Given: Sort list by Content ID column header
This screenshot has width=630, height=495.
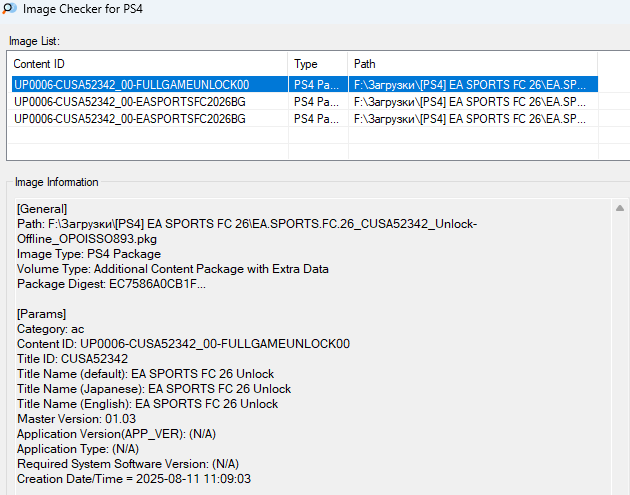Looking at the screenshot, I should [x=147, y=63].
